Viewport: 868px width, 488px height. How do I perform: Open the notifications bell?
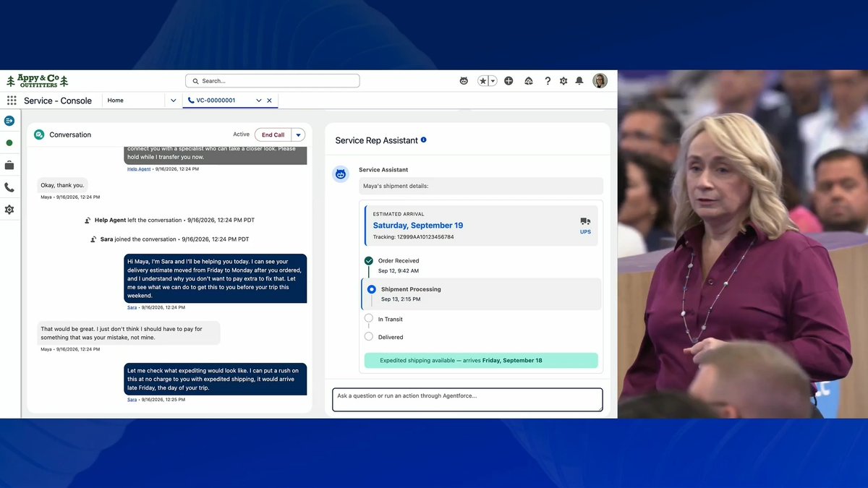click(x=579, y=81)
